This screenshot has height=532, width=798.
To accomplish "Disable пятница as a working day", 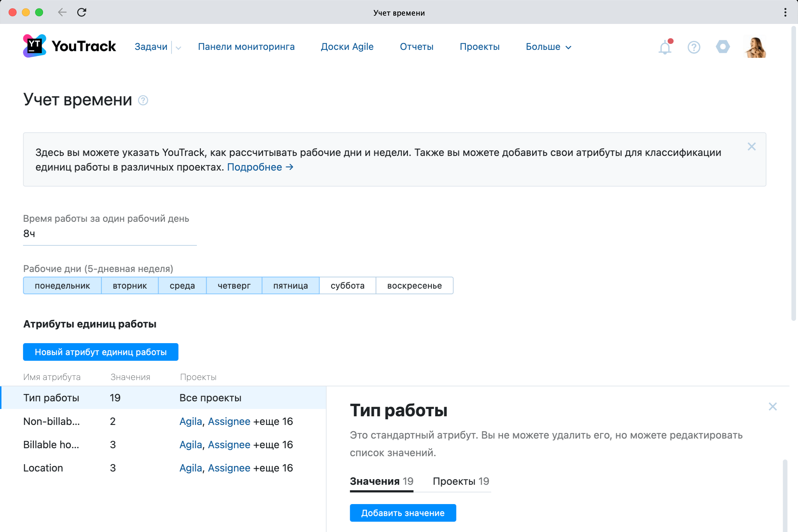I will point(290,285).
